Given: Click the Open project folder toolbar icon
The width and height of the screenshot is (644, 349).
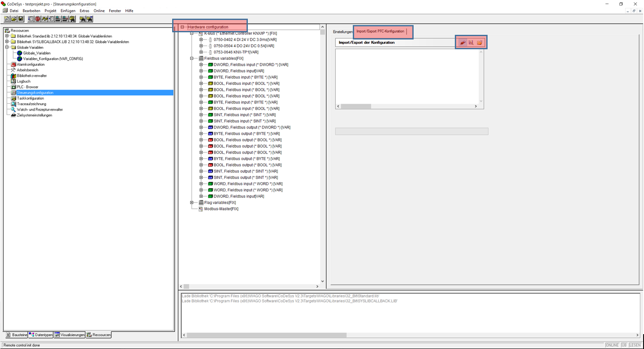Looking at the screenshot, I should tap(14, 19).
